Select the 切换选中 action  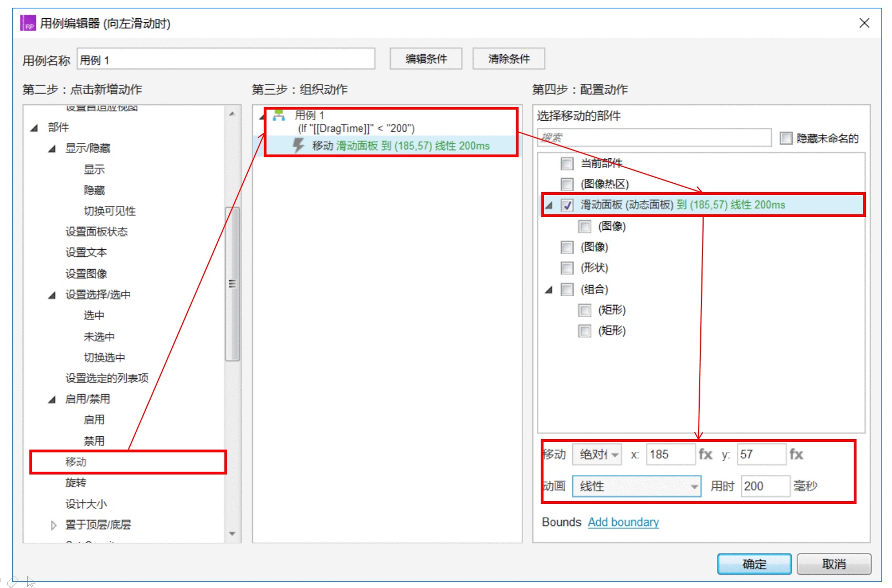104,357
